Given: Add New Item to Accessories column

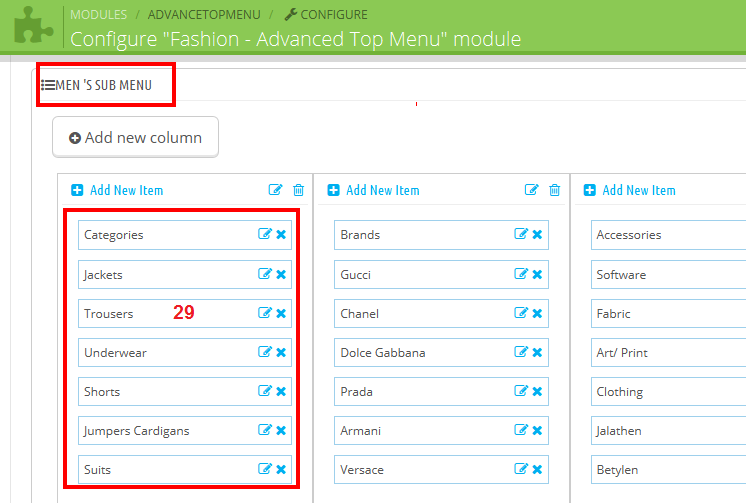Looking at the screenshot, I should click(x=629, y=190).
